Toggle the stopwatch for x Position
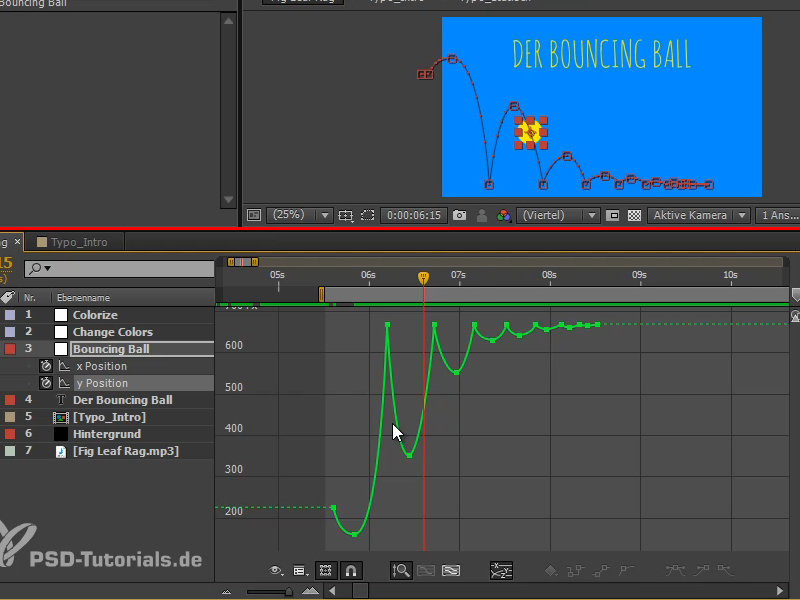The width and height of the screenshot is (800, 600). (44, 366)
